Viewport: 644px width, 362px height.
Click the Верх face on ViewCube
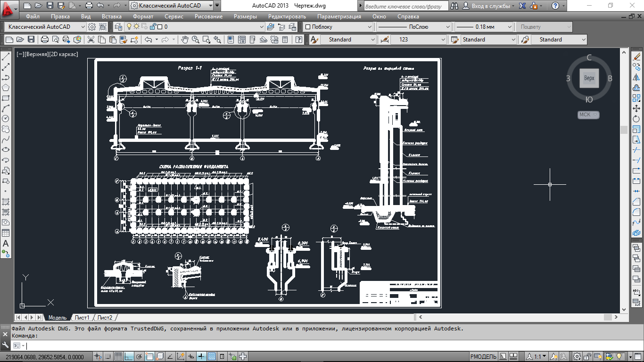589,78
